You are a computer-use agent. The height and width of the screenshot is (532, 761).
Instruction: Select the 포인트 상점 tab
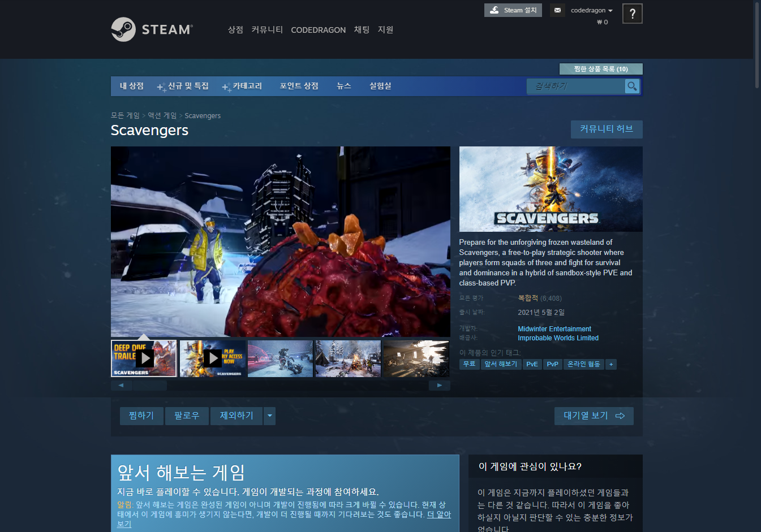299,86
